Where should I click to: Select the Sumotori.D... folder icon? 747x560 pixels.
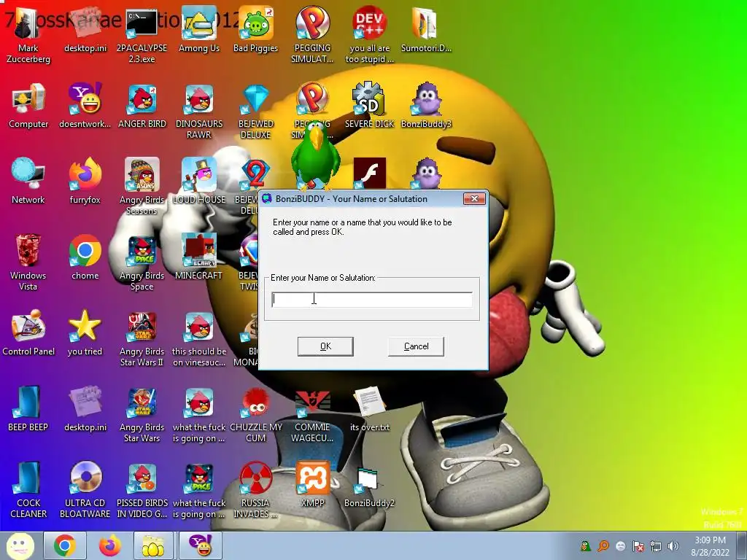click(426, 29)
